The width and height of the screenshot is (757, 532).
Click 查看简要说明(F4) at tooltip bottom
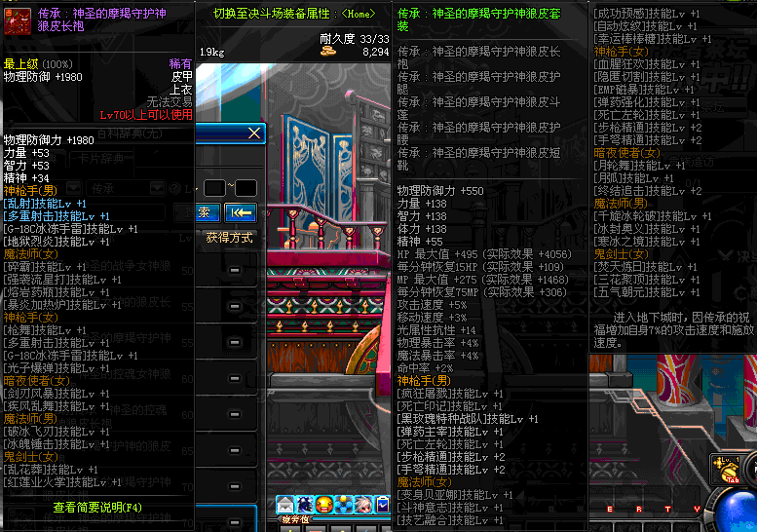click(97, 508)
